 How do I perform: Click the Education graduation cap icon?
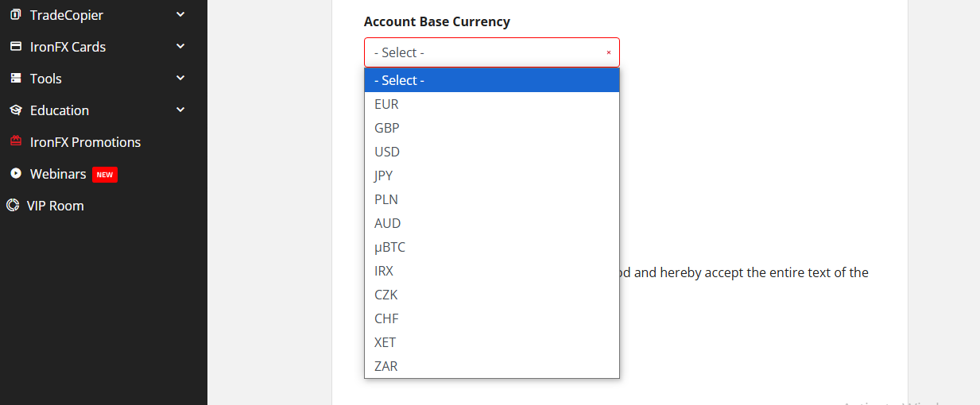click(15, 110)
